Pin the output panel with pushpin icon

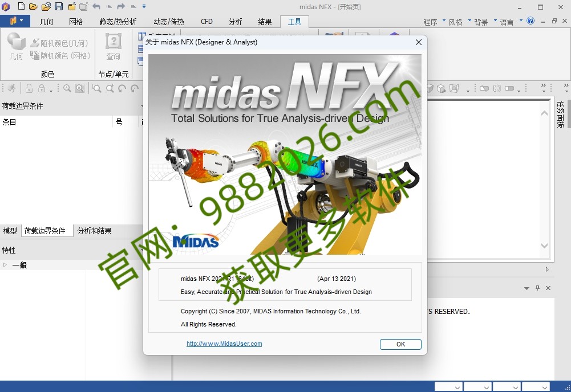(x=537, y=288)
